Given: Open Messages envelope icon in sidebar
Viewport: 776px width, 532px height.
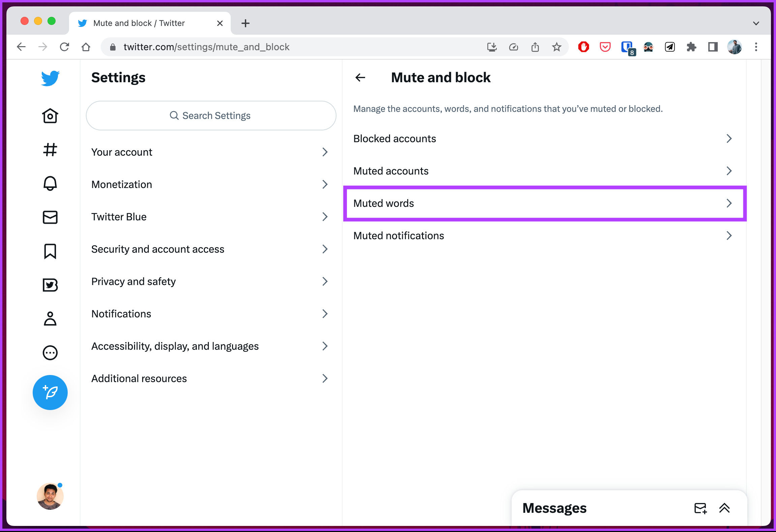Looking at the screenshot, I should click(x=50, y=217).
